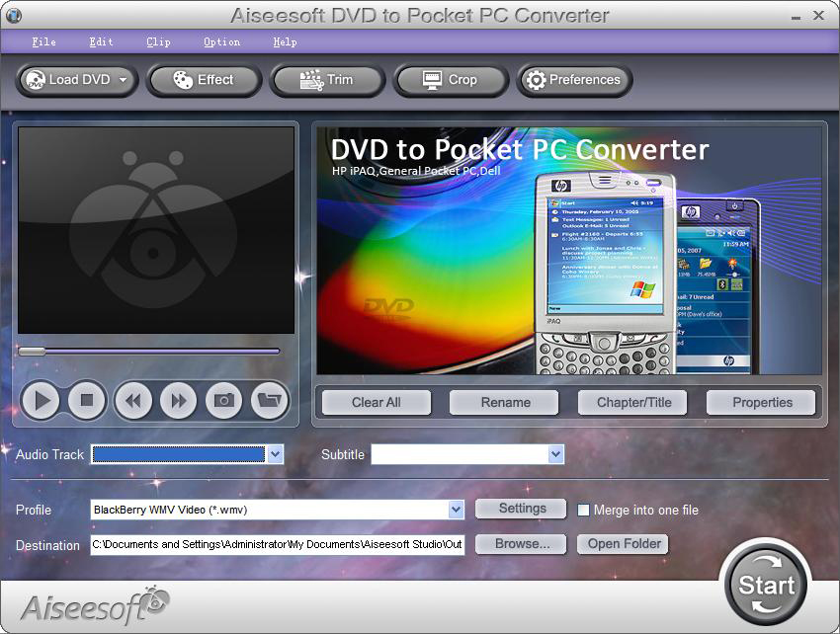The width and height of the screenshot is (840, 634).
Task: Rewind the preview video
Action: (x=132, y=400)
